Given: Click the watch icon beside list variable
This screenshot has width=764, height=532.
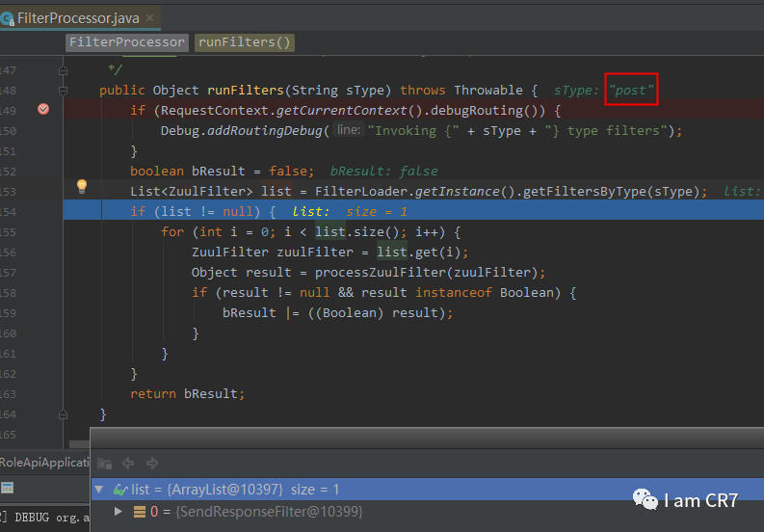Looking at the screenshot, I should [119, 489].
